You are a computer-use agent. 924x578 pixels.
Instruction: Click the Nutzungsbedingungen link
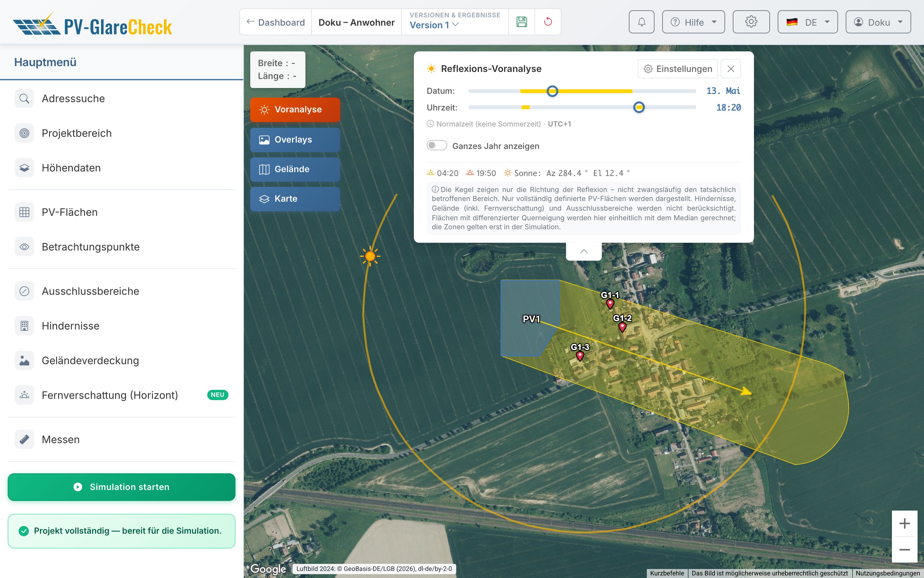tap(888, 573)
